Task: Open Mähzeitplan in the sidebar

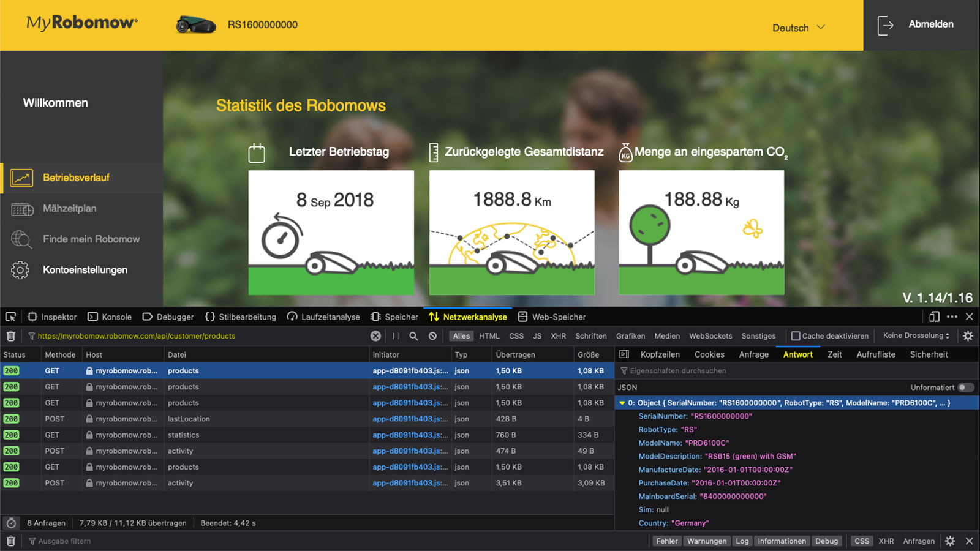Action: pos(69,209)
